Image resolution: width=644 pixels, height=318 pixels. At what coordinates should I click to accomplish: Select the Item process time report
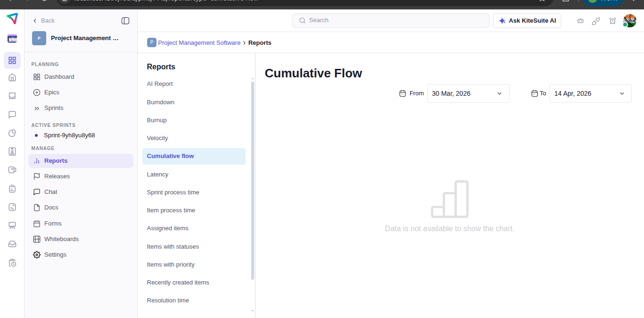[x=194, y=210]
